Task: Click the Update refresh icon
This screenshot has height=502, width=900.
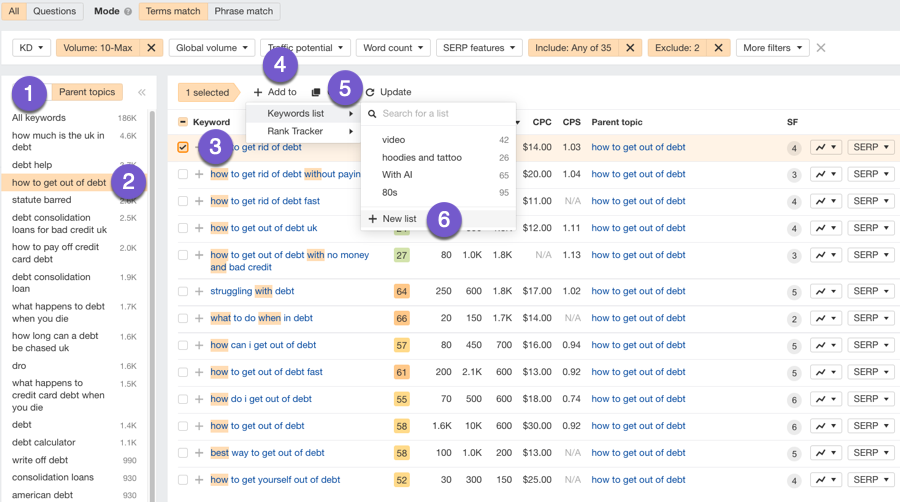Action: point(370,92)
